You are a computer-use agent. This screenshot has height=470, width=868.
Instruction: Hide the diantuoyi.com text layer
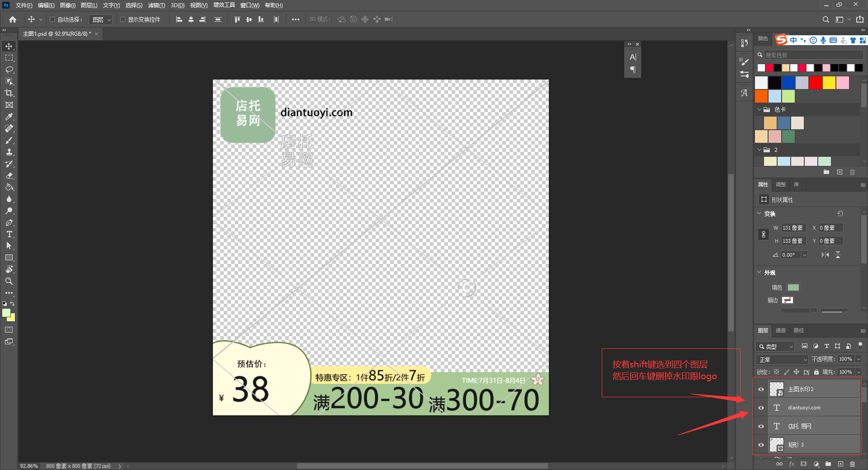pyautogui.click(x=761, y=408)
